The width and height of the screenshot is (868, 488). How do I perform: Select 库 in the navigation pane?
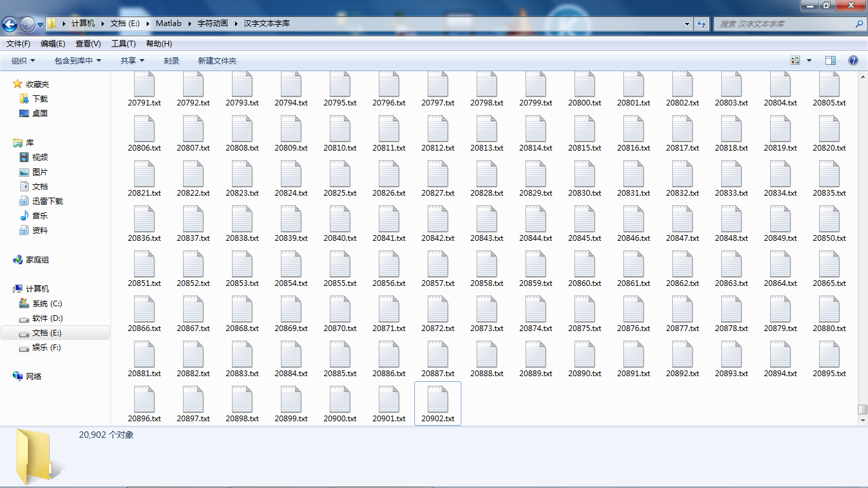pyautogui.click(x=30, y=143)
